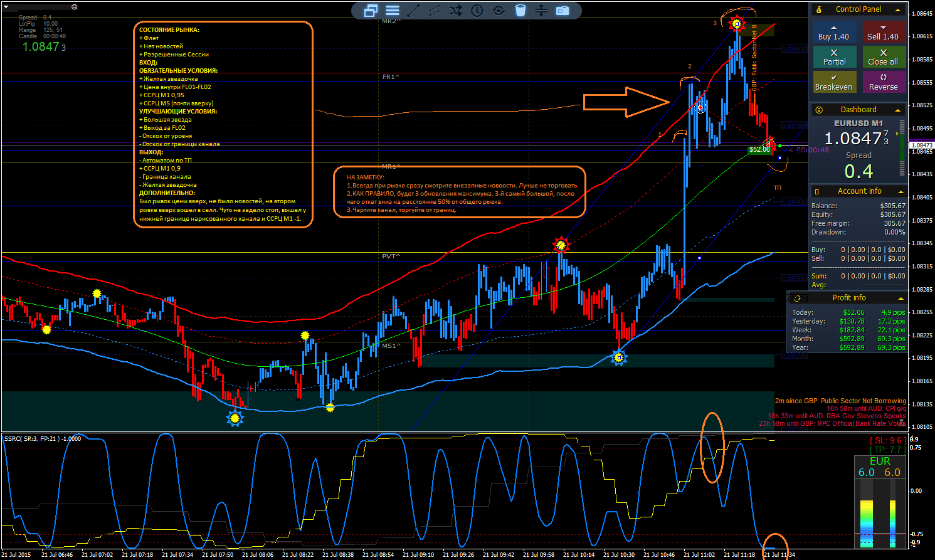Click the MS1 level label on chart

pos(391,346)
